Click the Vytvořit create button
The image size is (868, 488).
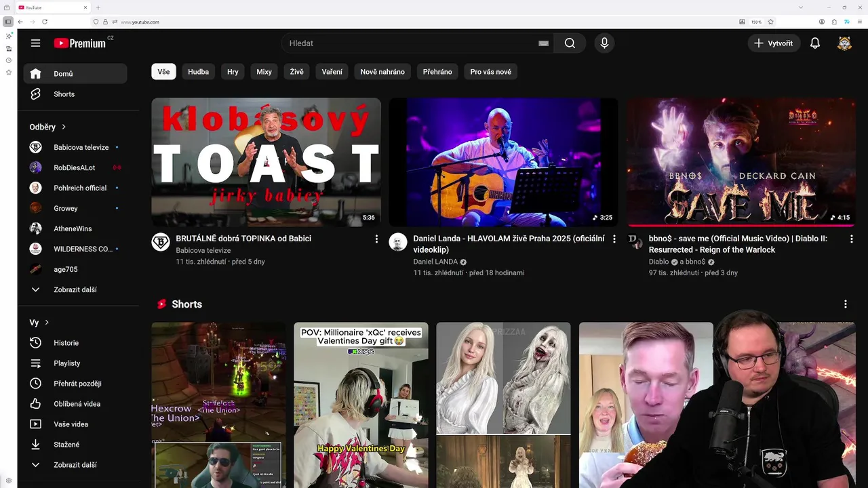coord(774,43)
